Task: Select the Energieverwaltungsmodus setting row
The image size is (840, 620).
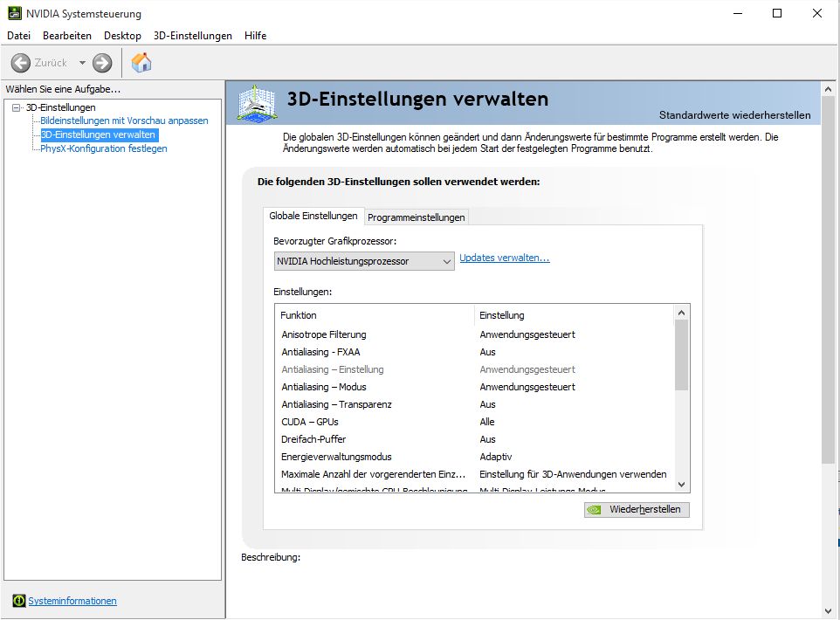Action: pos(336,457)
